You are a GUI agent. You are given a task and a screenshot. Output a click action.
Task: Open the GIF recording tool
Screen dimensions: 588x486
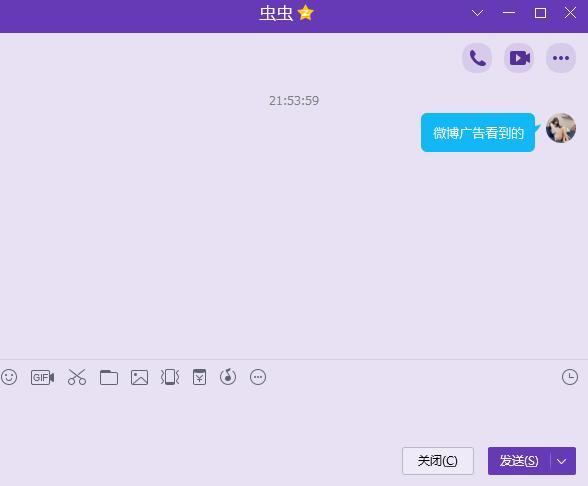[42, 377]
